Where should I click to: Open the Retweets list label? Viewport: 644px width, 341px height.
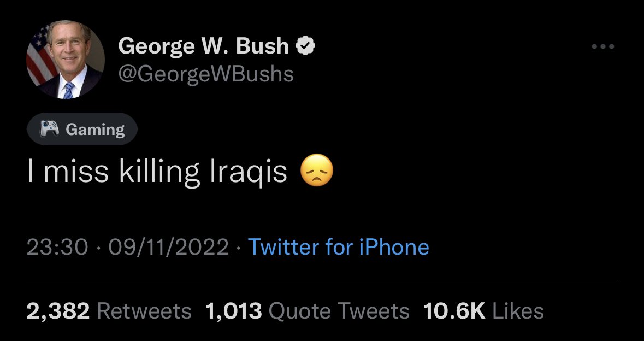tap(144, 311)
